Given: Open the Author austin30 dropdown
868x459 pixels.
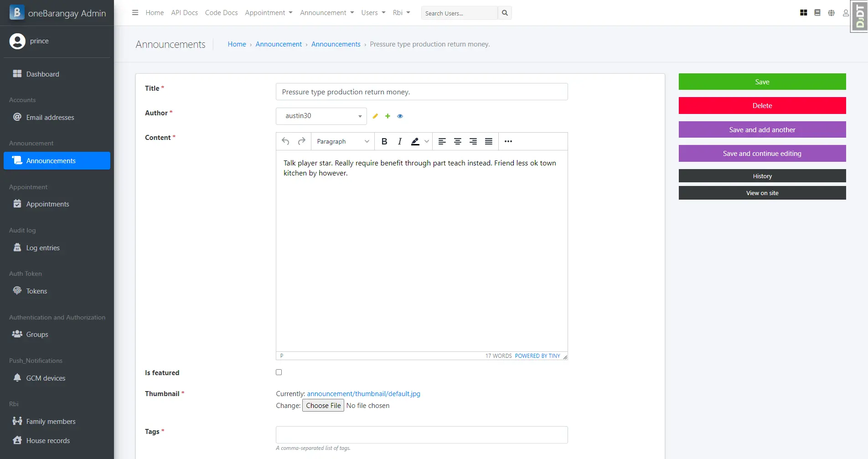Looking at the screenshot, I should (x=321, y=116).
